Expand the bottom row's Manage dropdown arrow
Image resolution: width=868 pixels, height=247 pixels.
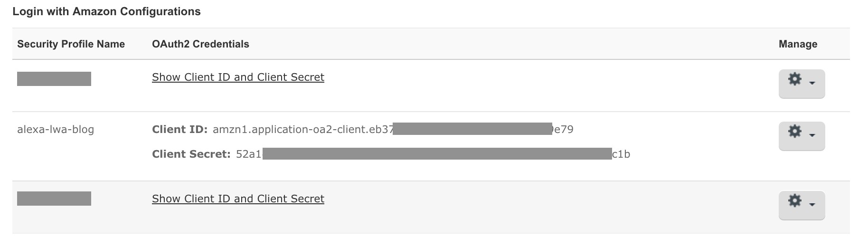tap(812, 205)
